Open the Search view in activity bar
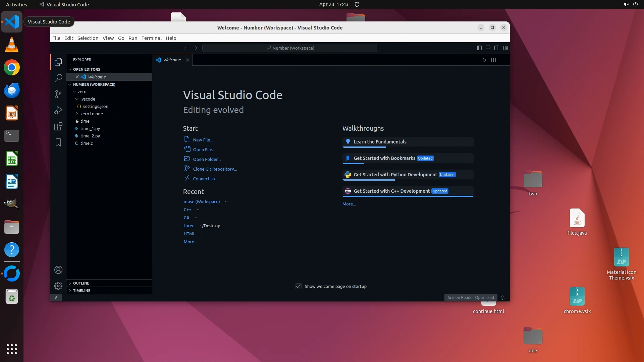Screen dimensions: 644x362 tap(58, 78)
